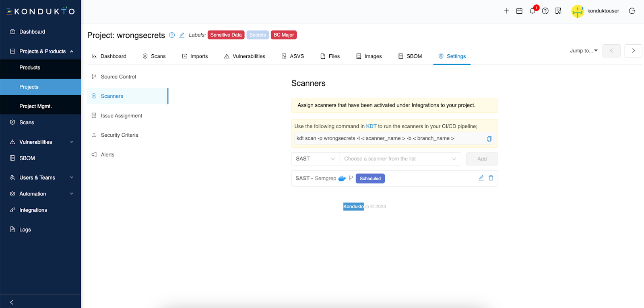Screen dimensions: 644x308
Task: Click the Docker whale icon next to Semgrep
Action: (342, 178)
